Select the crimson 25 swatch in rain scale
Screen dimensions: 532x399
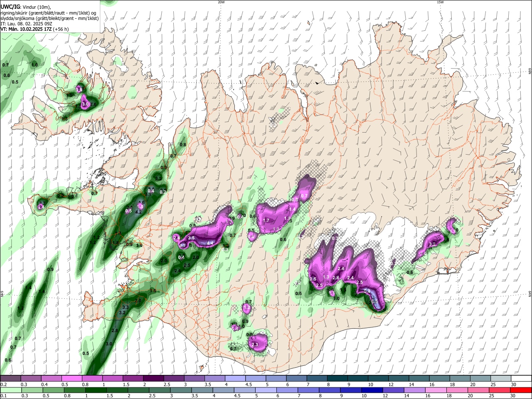499,390
